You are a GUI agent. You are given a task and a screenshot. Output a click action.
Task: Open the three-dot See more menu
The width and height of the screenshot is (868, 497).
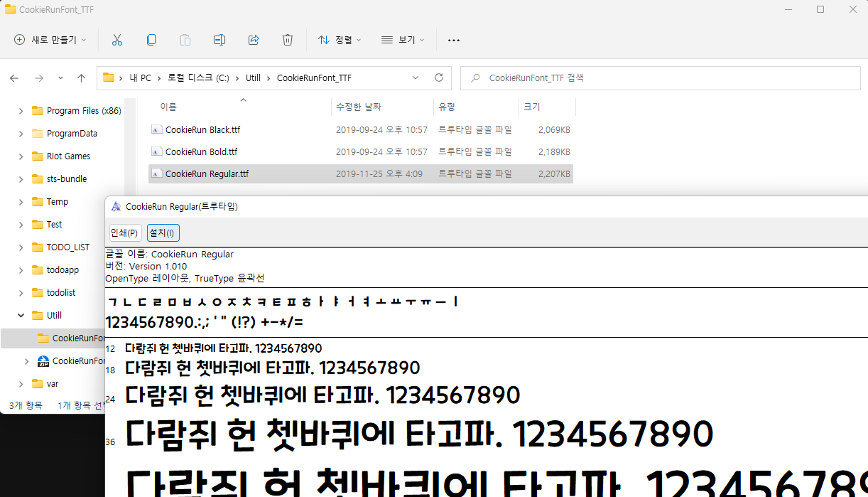[x=454, y=41]
